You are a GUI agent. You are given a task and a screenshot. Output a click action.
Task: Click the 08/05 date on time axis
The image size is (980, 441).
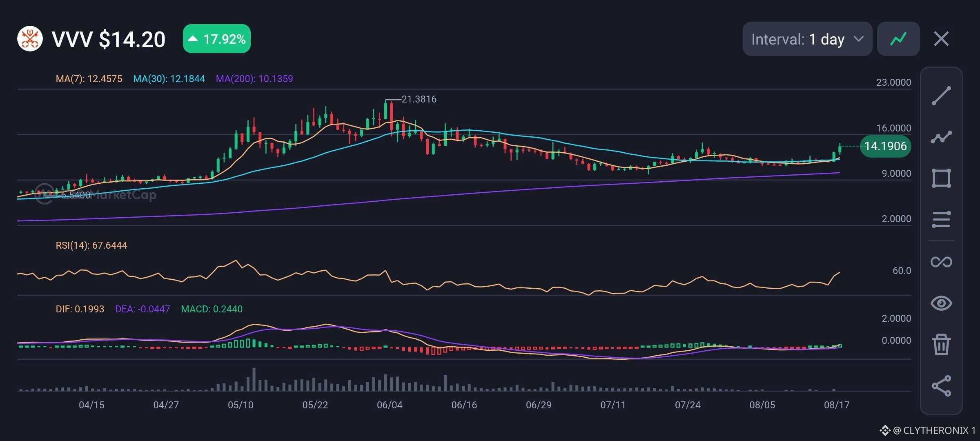click(x=762, y=405)
